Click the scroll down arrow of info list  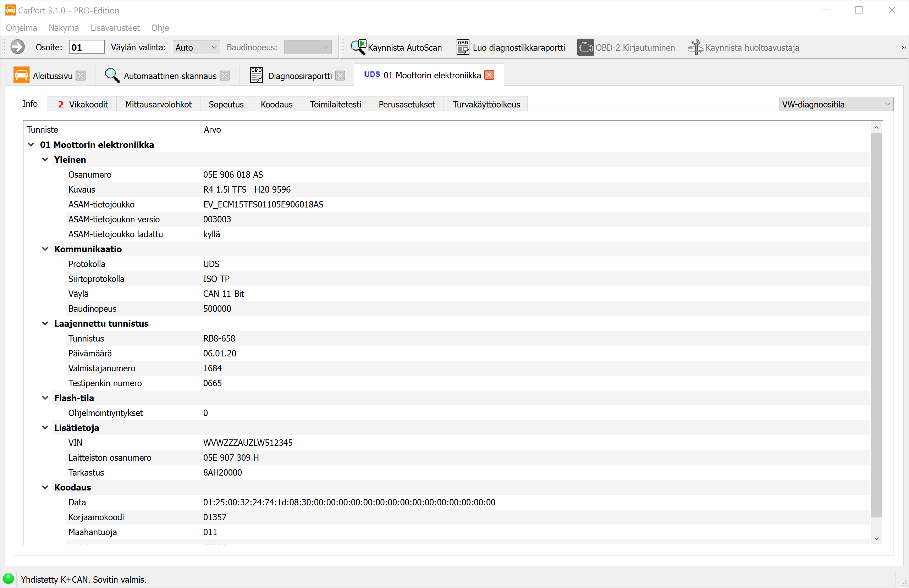click(x=876, y=538)
